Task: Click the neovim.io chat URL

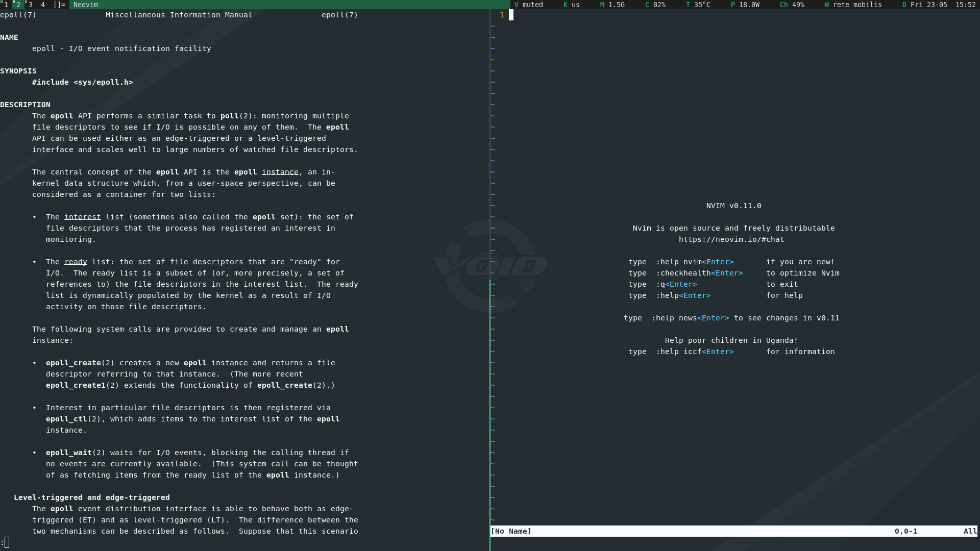Action: (731, 239)
